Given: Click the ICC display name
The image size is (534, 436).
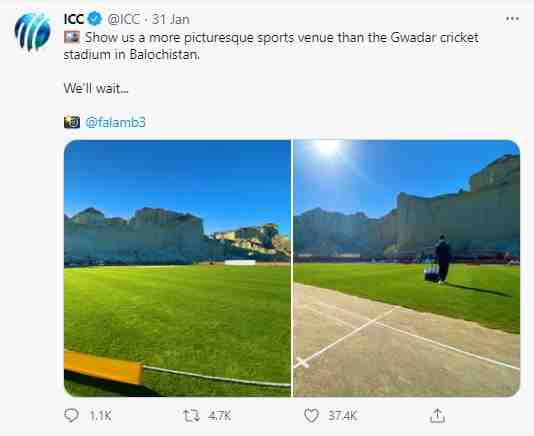Looking at the screenshot, I should pos(74,19).
